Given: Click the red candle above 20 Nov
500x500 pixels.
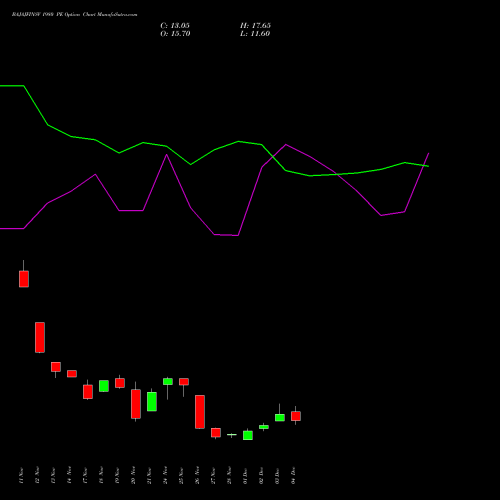Looking at the screenshot, I should click(x=136, y=404).
